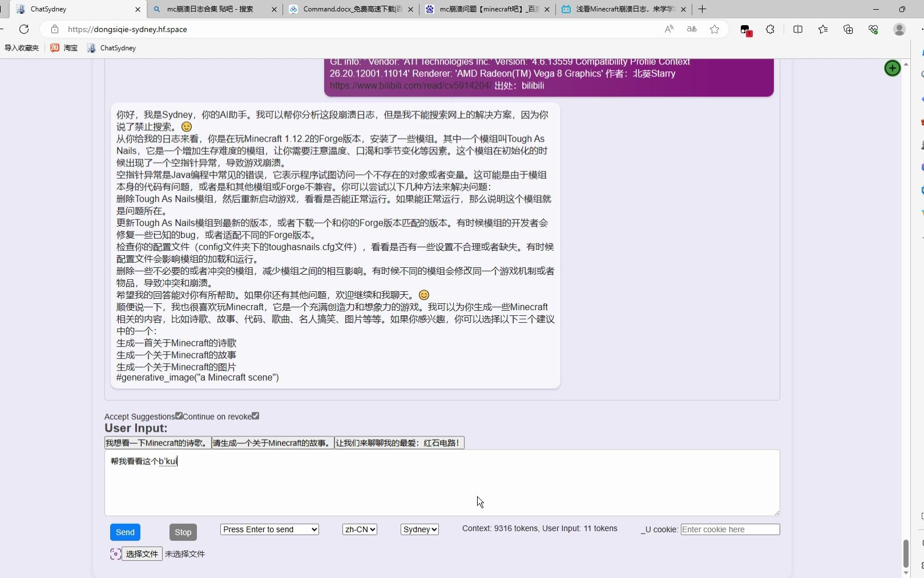Open browser essentials heart icon
Image resolution: width=924 pixels, height=578 pixels.
[x=873, y=29]
